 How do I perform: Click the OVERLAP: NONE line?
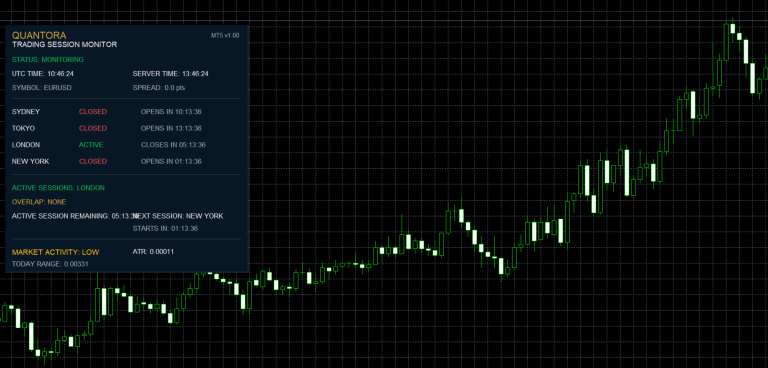(39, 202)
